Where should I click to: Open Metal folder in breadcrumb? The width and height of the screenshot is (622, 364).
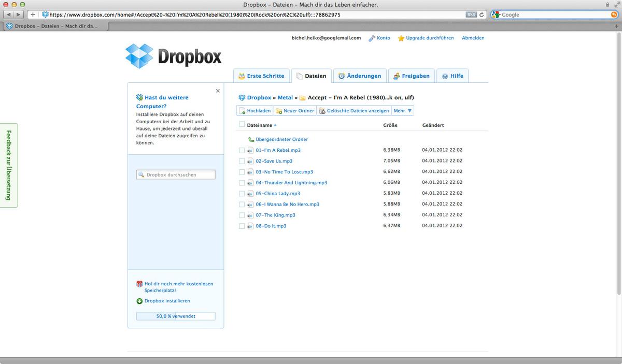285,97
